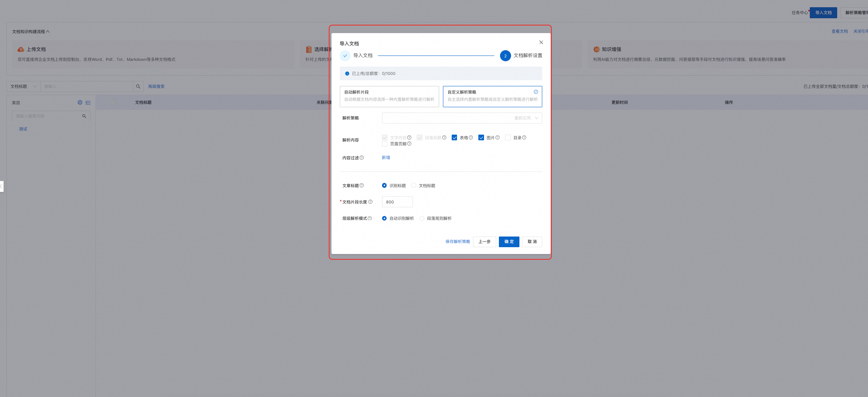Image resolution: width=868 pixels, height=397 pixels.
Task: Uncheck the 表格 checkbox
Action: tap(454, 138)
